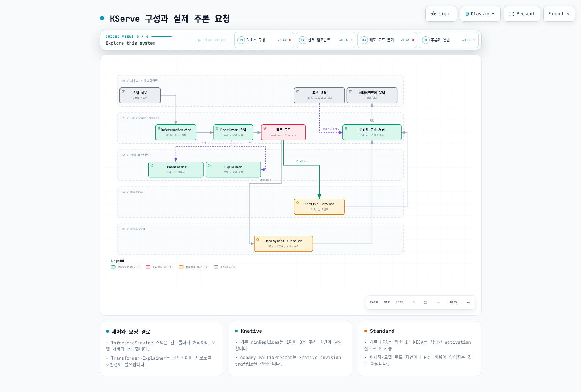
Task: Open the Export dropdown menu
Action: pos(559,14)
